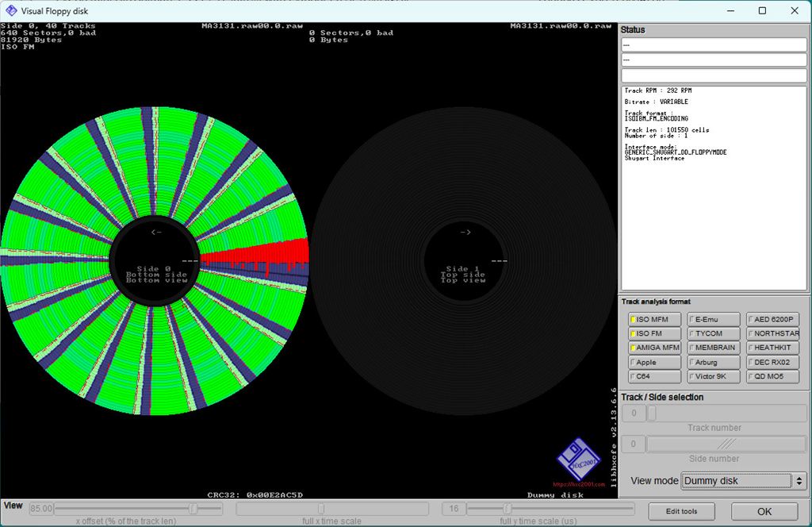The width and height of the screenshot is (812, 527).
Task: Enable the AED 6200P analysis format
Action: click(x=772, y=319)
